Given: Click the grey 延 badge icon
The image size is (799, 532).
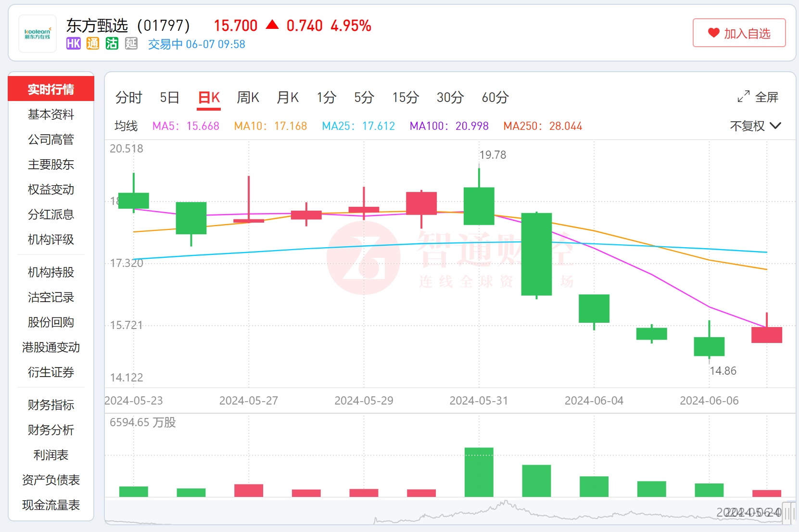Looking at the screenshot, I should [131, 44].
